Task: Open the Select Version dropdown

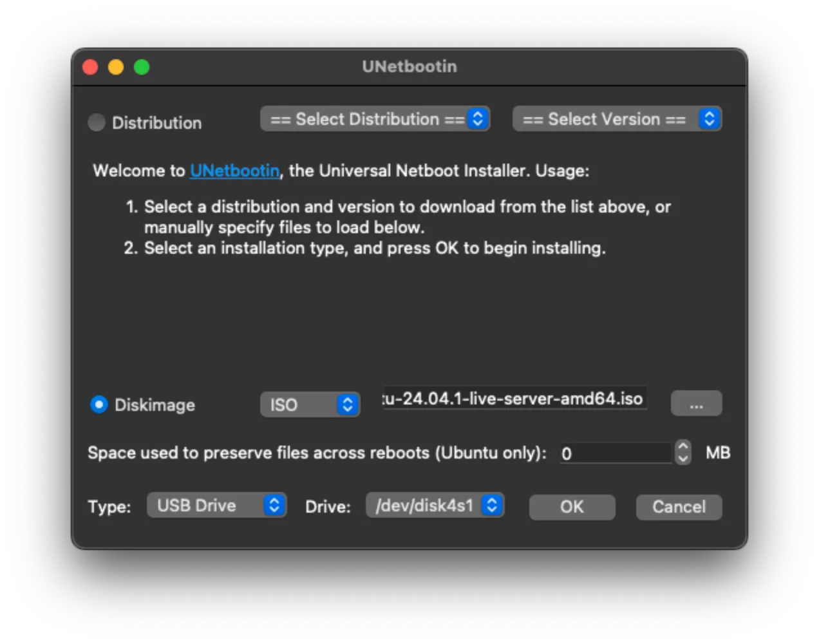Action: (616, 118)
